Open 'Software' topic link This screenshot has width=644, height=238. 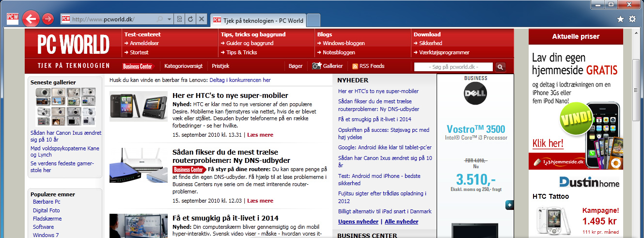click(43, 227)
